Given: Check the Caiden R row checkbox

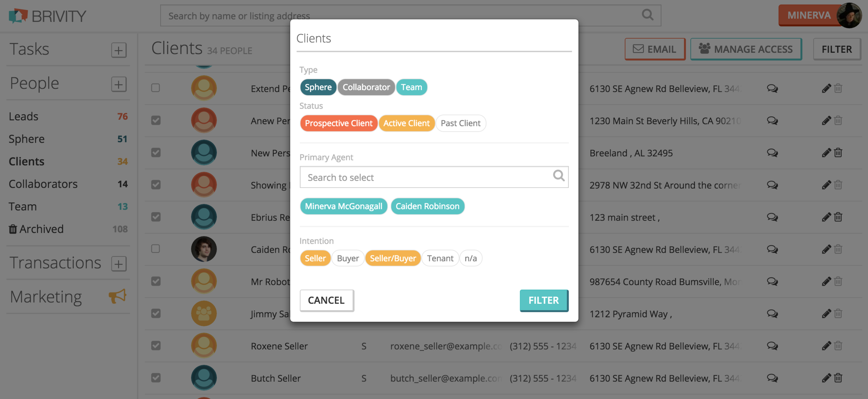Looking at the screenshot, I should point(156,249).
